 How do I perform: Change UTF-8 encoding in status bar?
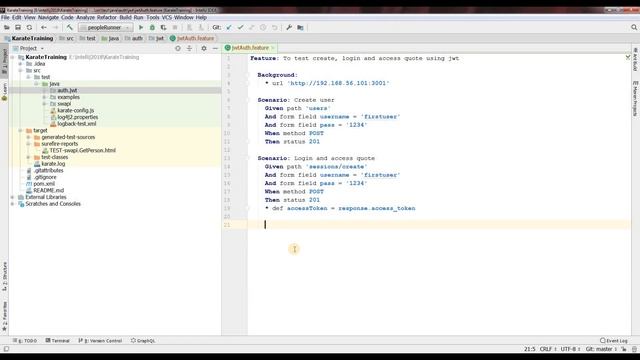[x=570, y=349]
